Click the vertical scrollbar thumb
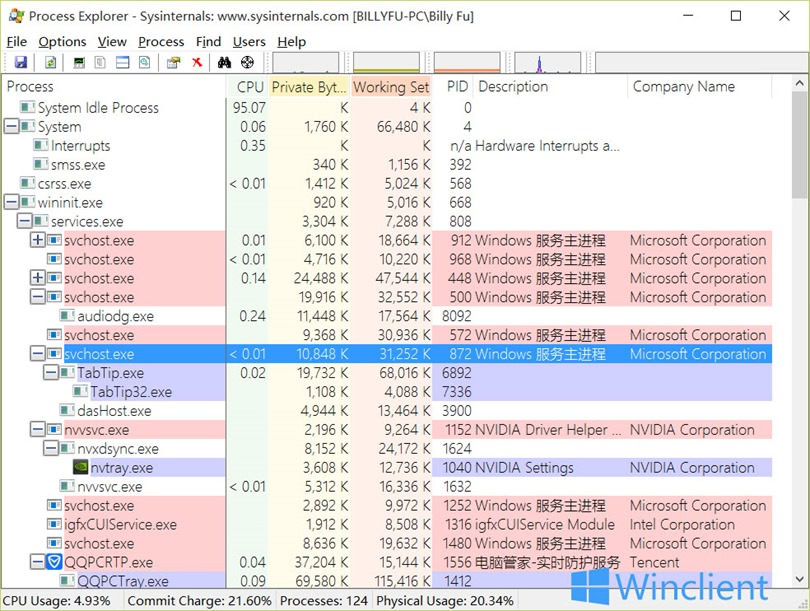Screen dimensions: 810x611 coord(800,145)
